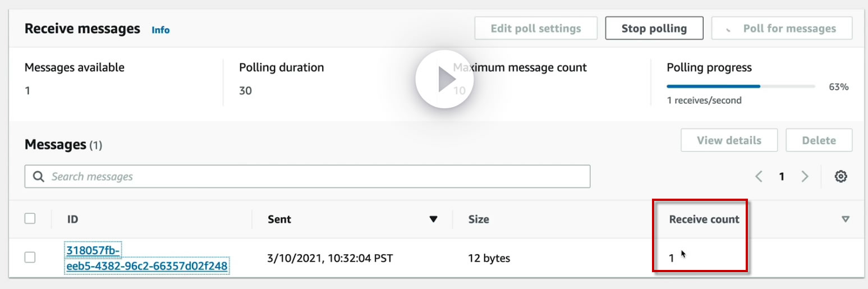
Task: Open table preferences gear icon
Action: [840, 177]
